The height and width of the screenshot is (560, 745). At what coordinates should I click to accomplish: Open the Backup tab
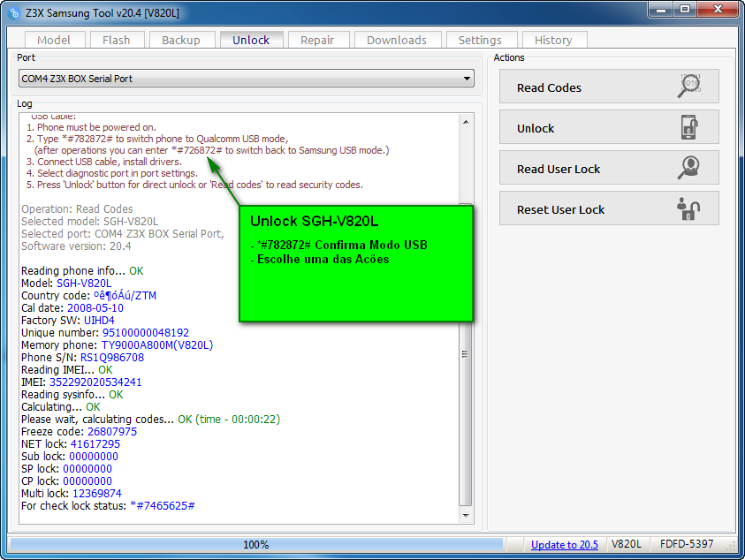181,40
